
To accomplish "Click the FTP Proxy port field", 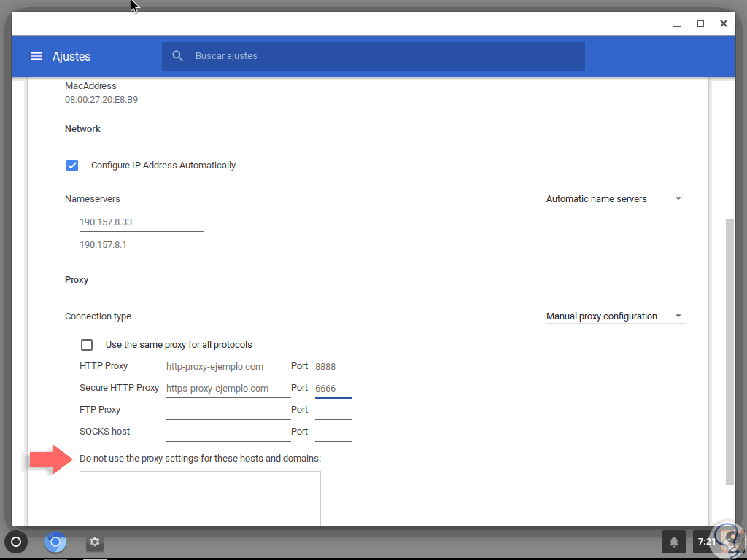I will point(333,411).
